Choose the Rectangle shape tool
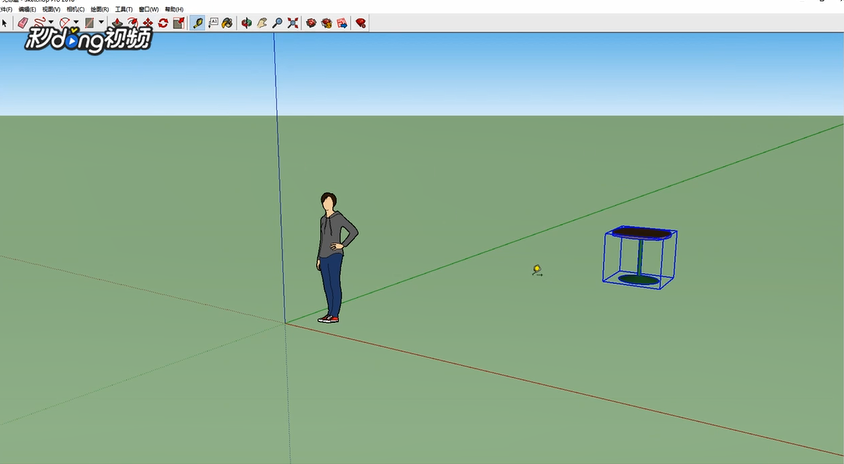This screenshot has width=844, height=464. [x=89, y=23]
